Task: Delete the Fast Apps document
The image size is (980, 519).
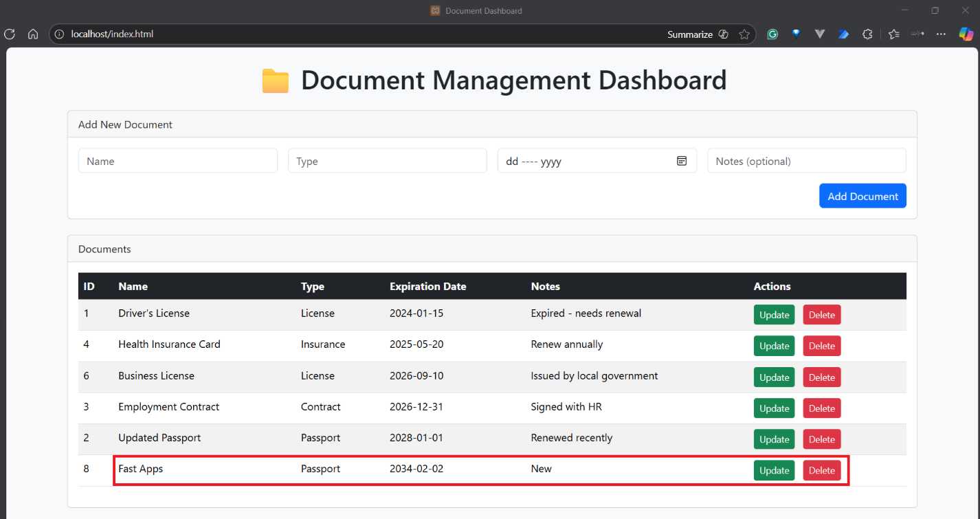Action: (x=822, y=470)
